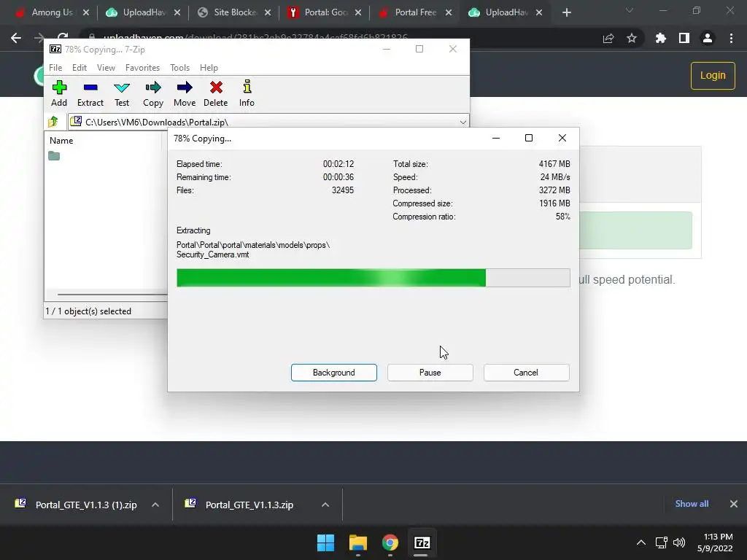
Task: Click the Move toolbar icon
Action: 185,93
